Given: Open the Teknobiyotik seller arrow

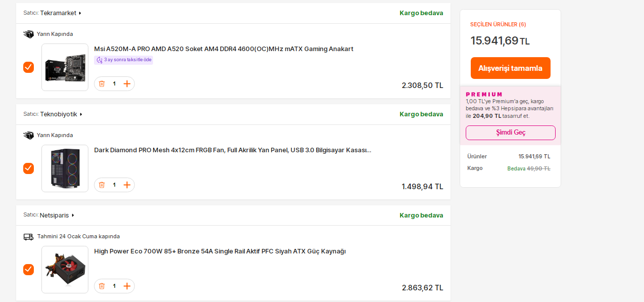Looking at the screenshot, I should (x=81, y=114).
